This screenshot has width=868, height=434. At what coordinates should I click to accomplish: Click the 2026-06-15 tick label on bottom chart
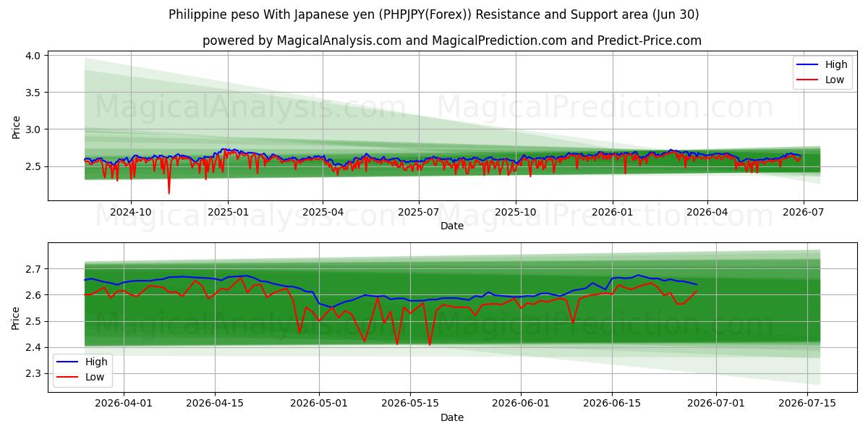612,404
